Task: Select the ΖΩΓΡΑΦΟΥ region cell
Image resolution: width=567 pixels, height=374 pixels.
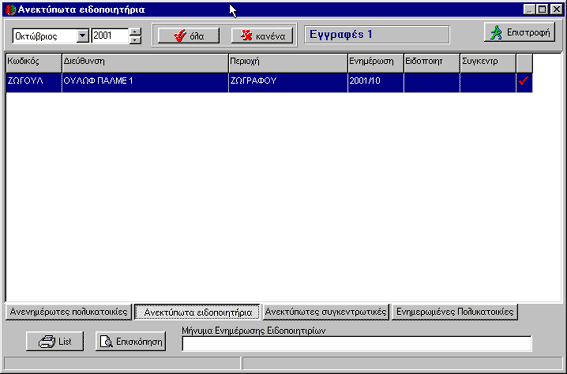Action: [x=288, y=82]
